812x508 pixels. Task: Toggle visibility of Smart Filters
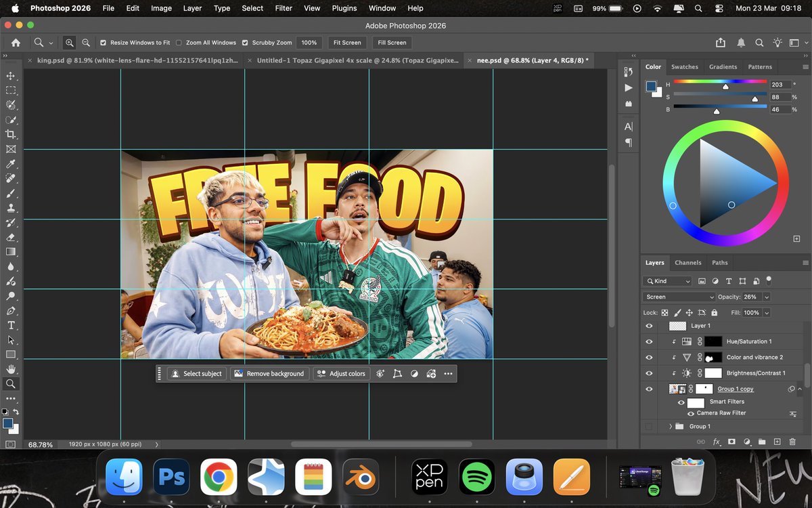click(681, 401)
